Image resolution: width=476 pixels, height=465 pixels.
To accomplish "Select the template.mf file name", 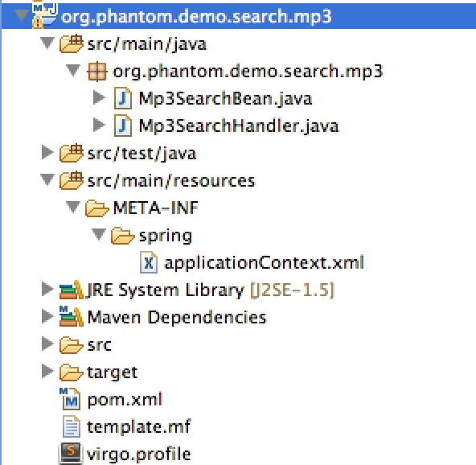I will pyautogui.click(x=139, y=427).
